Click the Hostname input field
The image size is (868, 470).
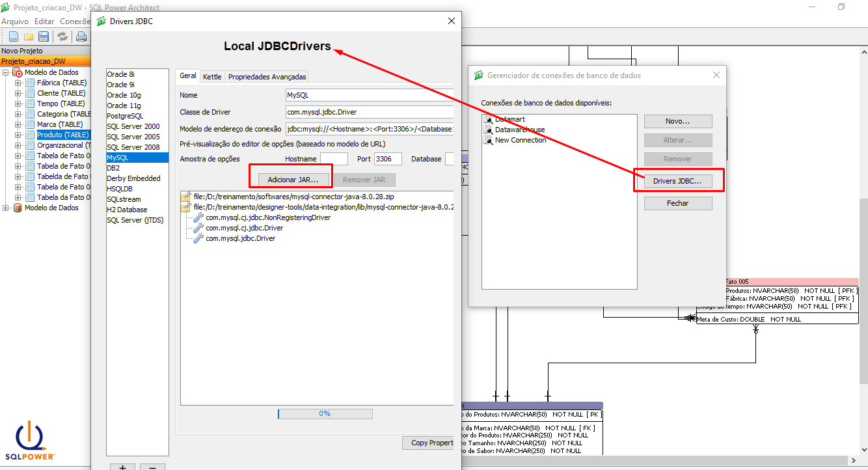334,159
